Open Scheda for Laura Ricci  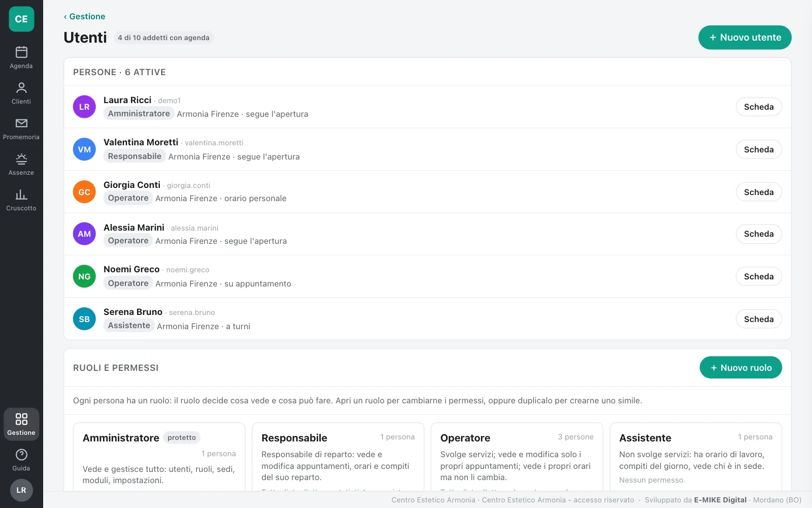coord(759,107)
